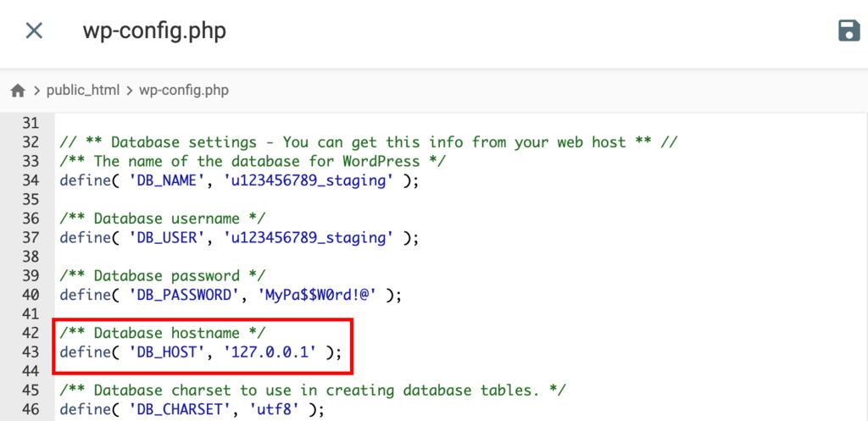Click the database name comment on line 33
Image resolution: width=868 pixels, height=421 pixels.
pyautogui.click(x=252, y=160)
